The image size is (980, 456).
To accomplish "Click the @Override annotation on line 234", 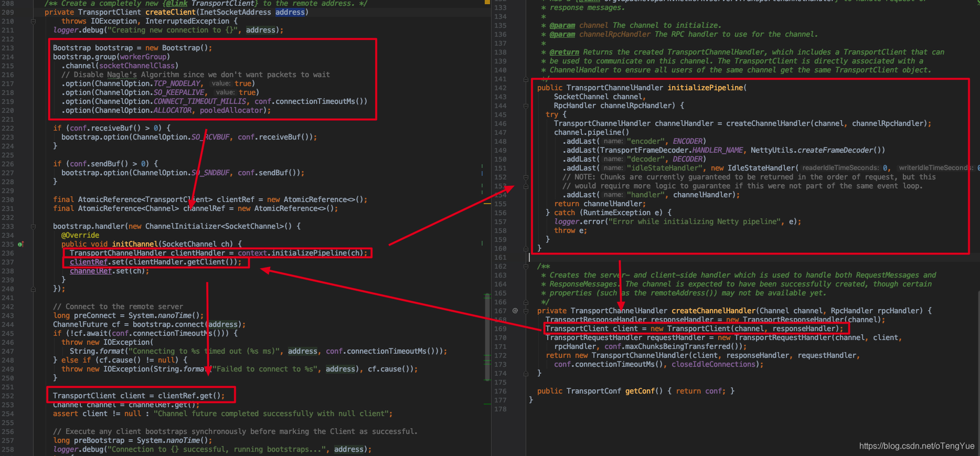I will coord(80,235).
